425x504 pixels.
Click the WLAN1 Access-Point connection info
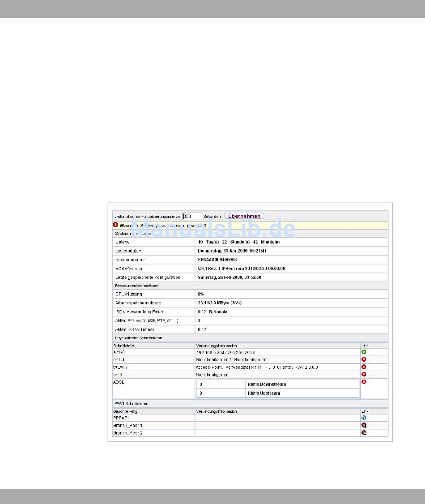point(257,367)
